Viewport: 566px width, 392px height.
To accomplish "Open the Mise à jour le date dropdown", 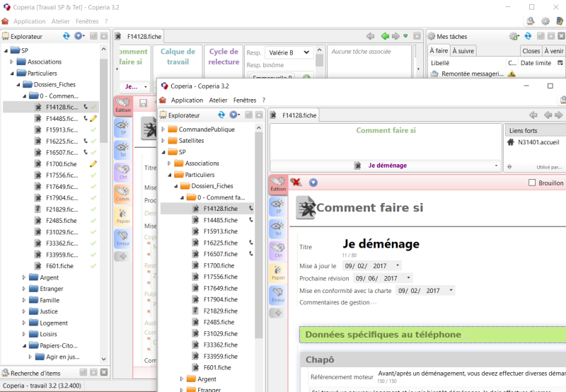I will tap(398, 265).
